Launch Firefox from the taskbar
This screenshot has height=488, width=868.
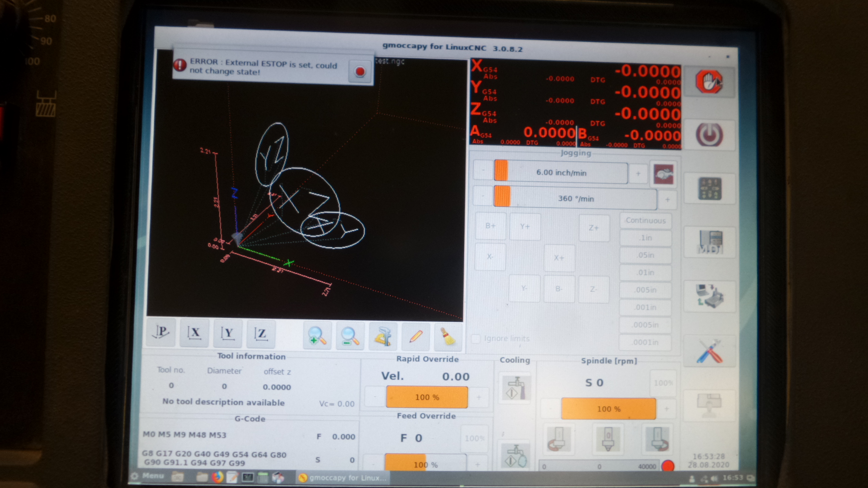[217, 477]
